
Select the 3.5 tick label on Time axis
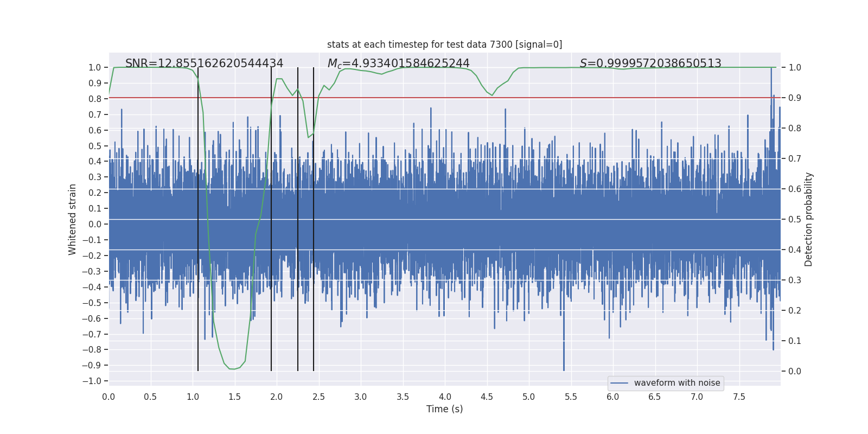[x=403, y=397]
